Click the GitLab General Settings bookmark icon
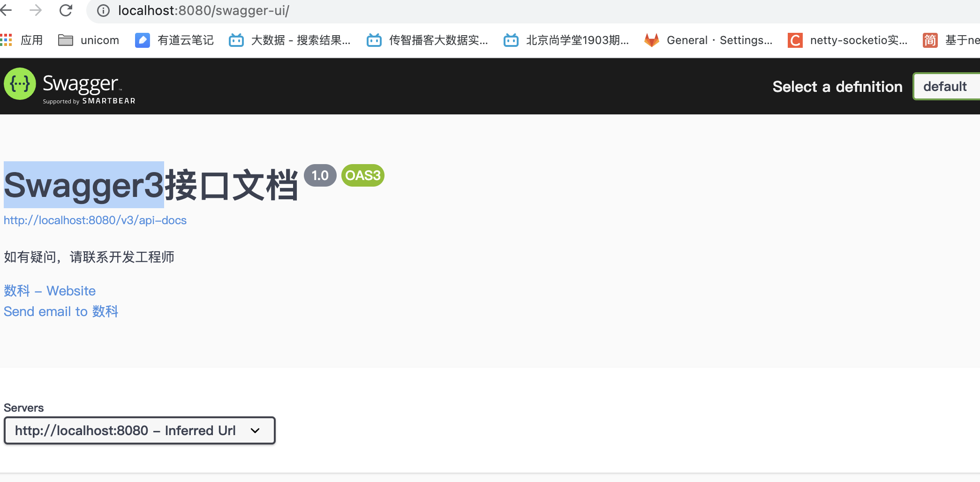This screenshot has width=980, height=482. click(x=652, y=40)
